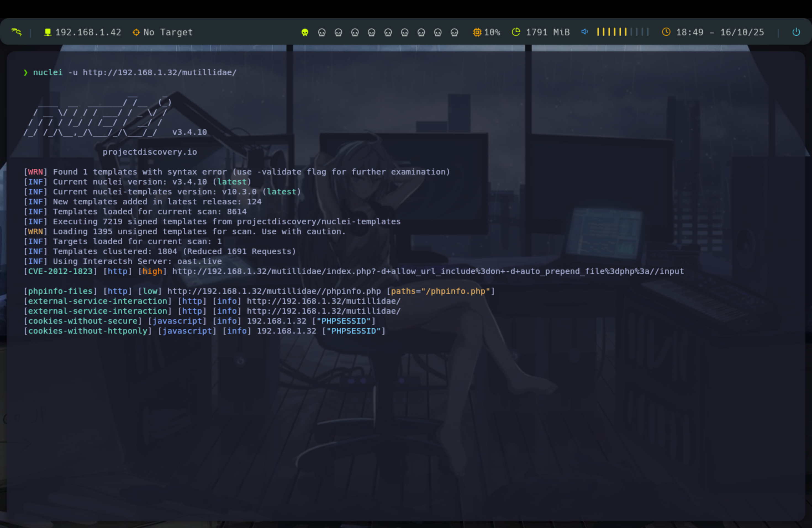The height and width of the screenshot is (528, 812).
Task: Click the nuclei command prompt line
Action: [135, 73]
